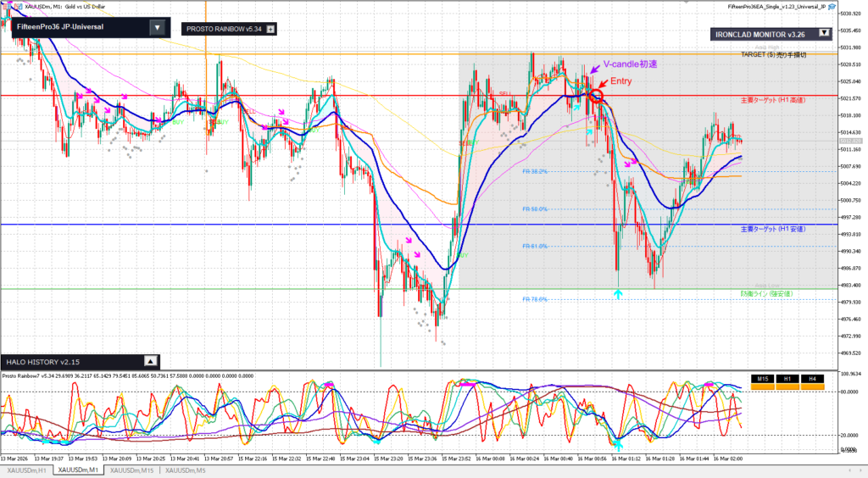Click the EA graduation cap icon
This screenshot has height=478, width=868.
pos(833,7)
